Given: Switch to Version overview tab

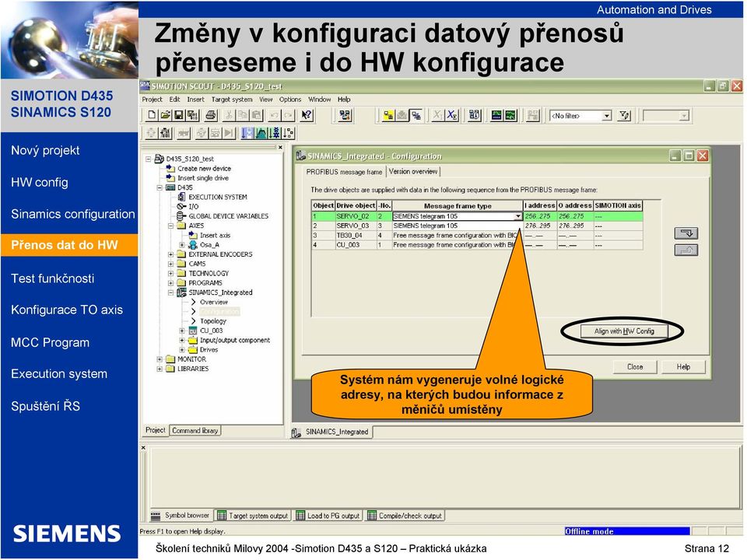Looking at the screenshot, I should 413,171.
